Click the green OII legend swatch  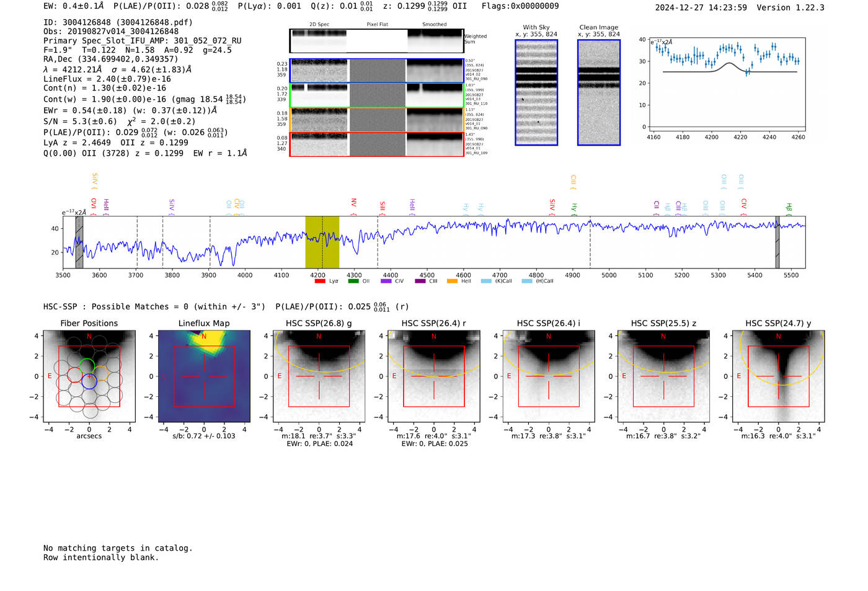click(x=353, y=281)
